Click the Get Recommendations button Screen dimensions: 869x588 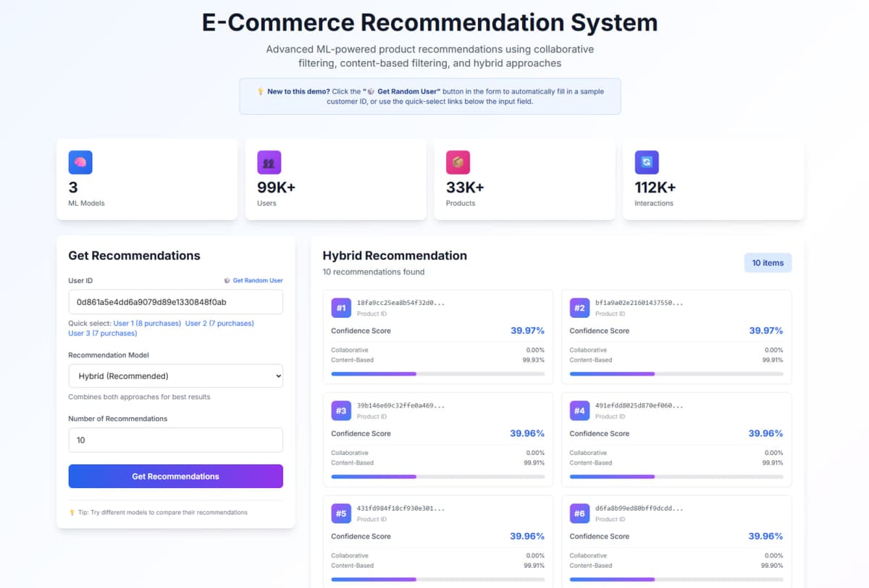(175, 476)
